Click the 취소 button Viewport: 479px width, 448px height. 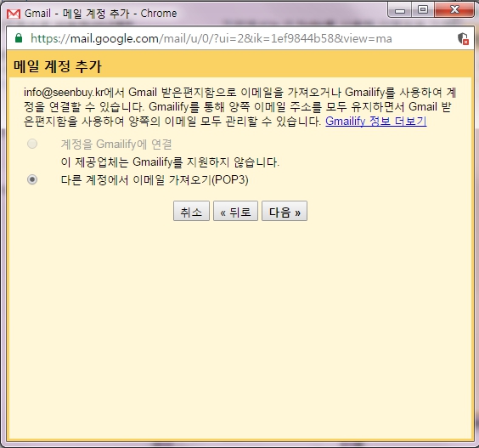click(x=191, y=211)
